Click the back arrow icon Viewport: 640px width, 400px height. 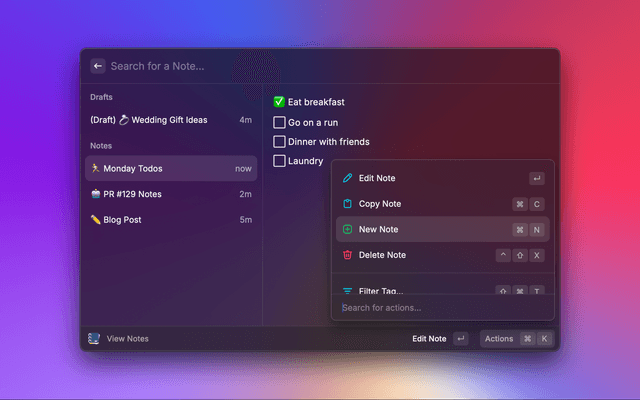click(x=98, y=66)
